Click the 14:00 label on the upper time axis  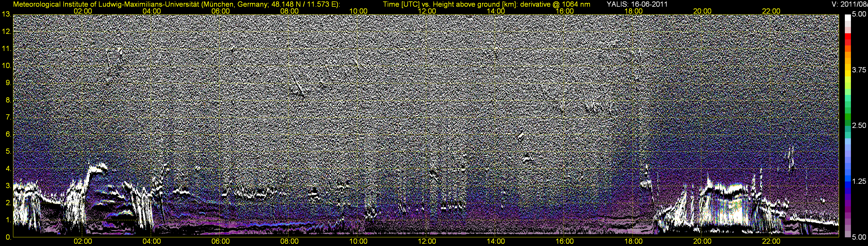coord(496,11)
